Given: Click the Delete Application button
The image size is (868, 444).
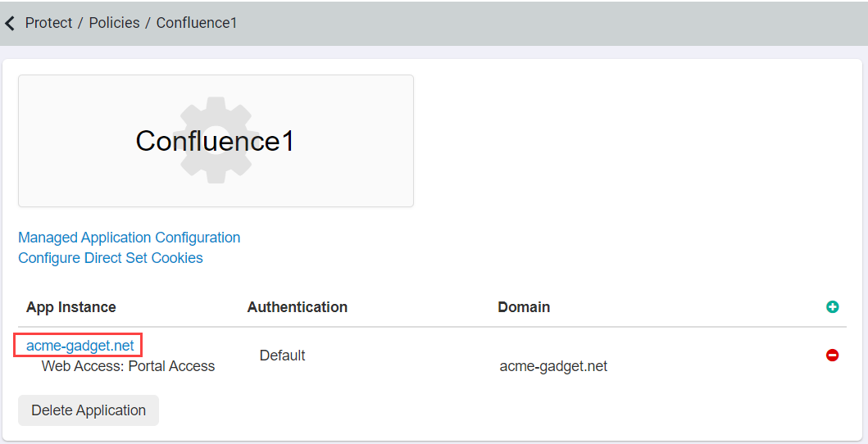Looking at the screenshot, I should click(89, 410).
